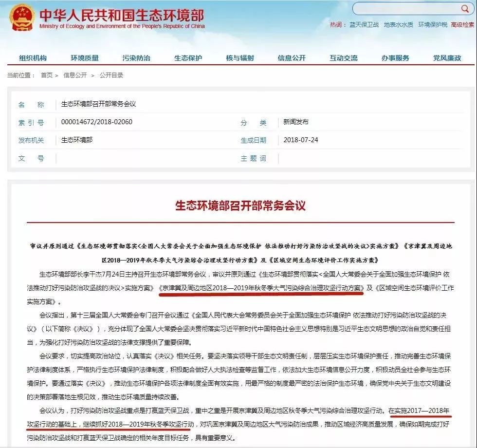Click the 主题词 field label
This screenshot has height=448, width=477.
(x=253, y=158)
